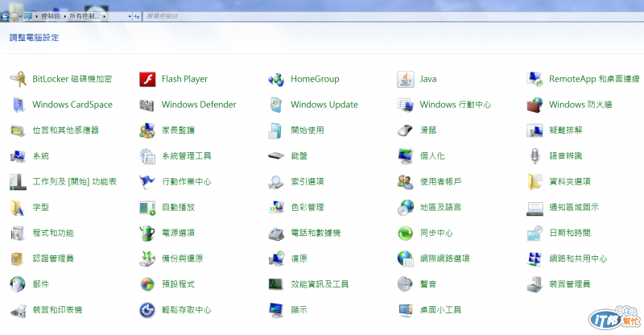The width and height of the screenshot is (644, 335).
Task: Open the 個人化 personalization icon
Action: point(406,156)
